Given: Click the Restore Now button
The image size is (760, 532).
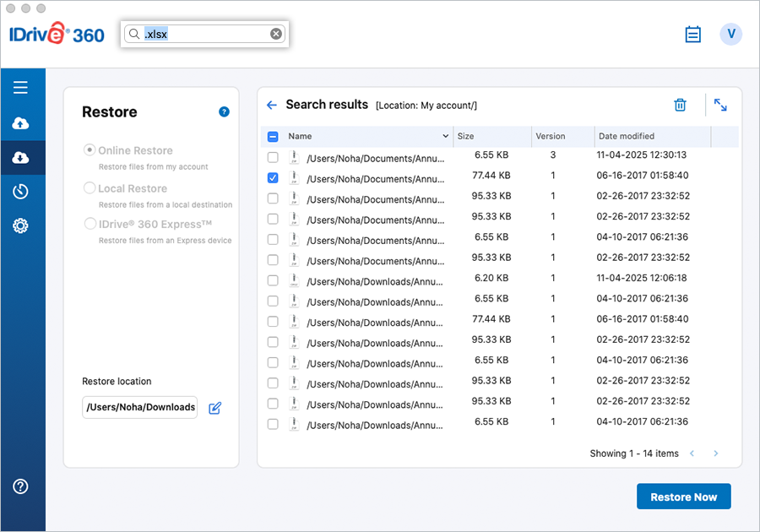Looking at the screenshot, I should [x=683, y=497].
